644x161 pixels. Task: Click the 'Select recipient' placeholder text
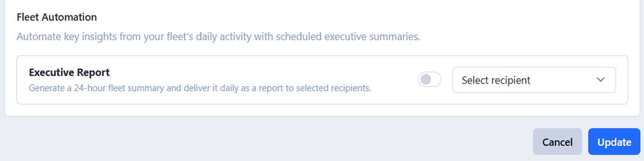[496, 80]
